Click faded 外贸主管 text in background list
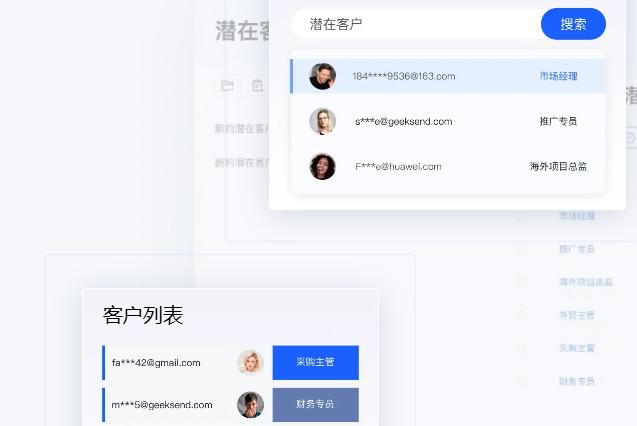 (x=577, y=315)
